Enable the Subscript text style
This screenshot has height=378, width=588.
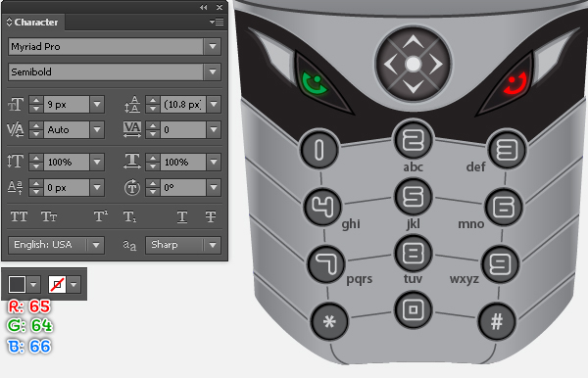pos(129,216)
